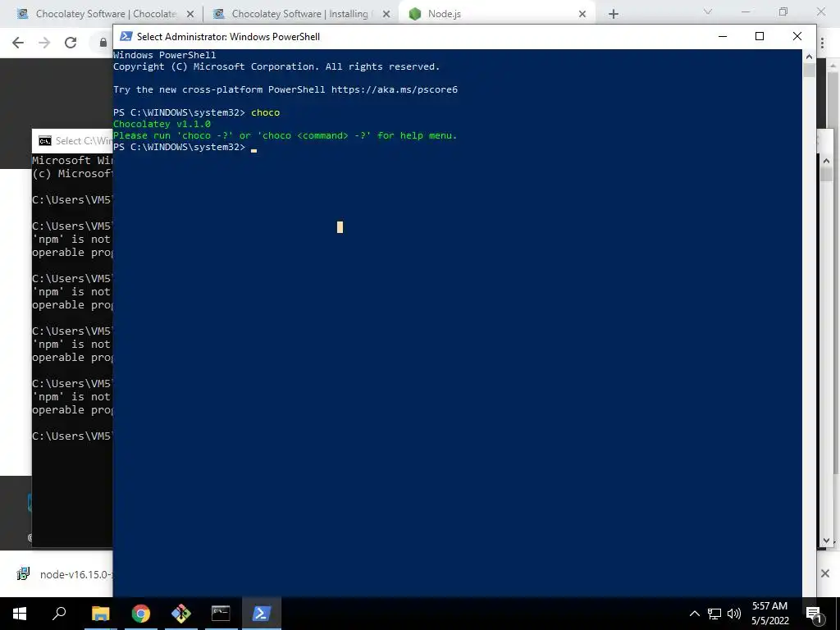Close the first Chocolatey Software tab
Image resolution: width=840 pixels, height=630 pixels.
click(x=190, y=14)
